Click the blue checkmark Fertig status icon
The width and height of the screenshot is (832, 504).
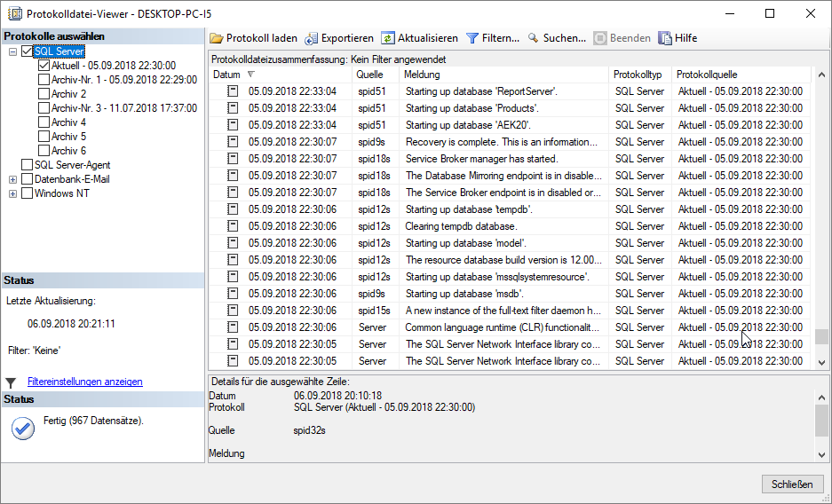(x=23, y=429)
